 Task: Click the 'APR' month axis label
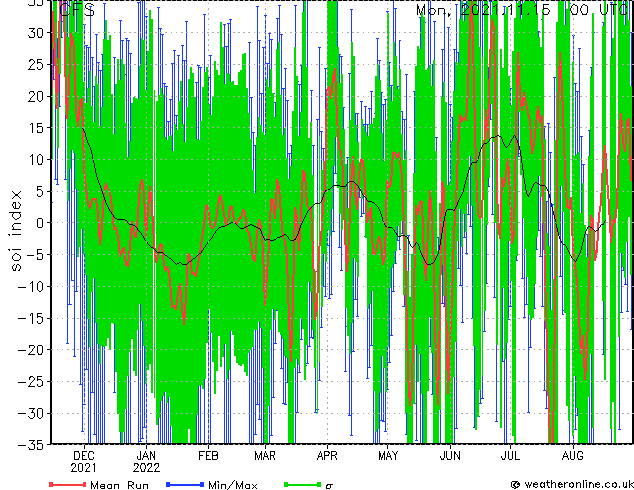[x=327, y=456]
